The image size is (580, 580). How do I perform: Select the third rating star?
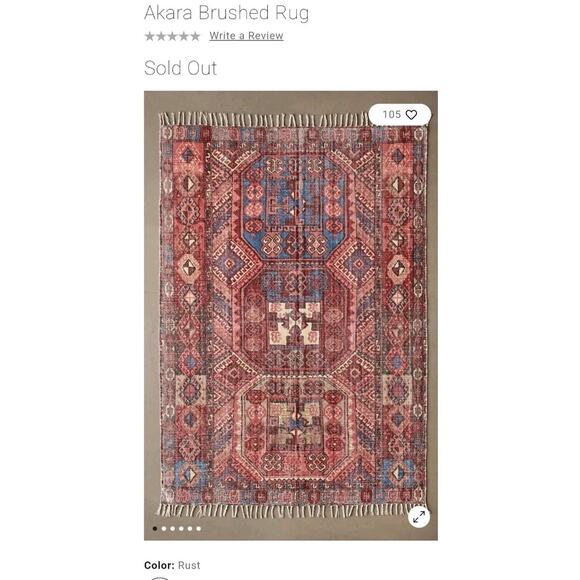click(172, 36)
